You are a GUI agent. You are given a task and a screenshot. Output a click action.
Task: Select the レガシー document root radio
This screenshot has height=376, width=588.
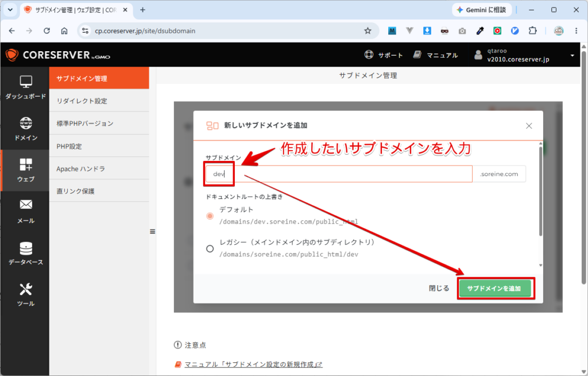210,249
